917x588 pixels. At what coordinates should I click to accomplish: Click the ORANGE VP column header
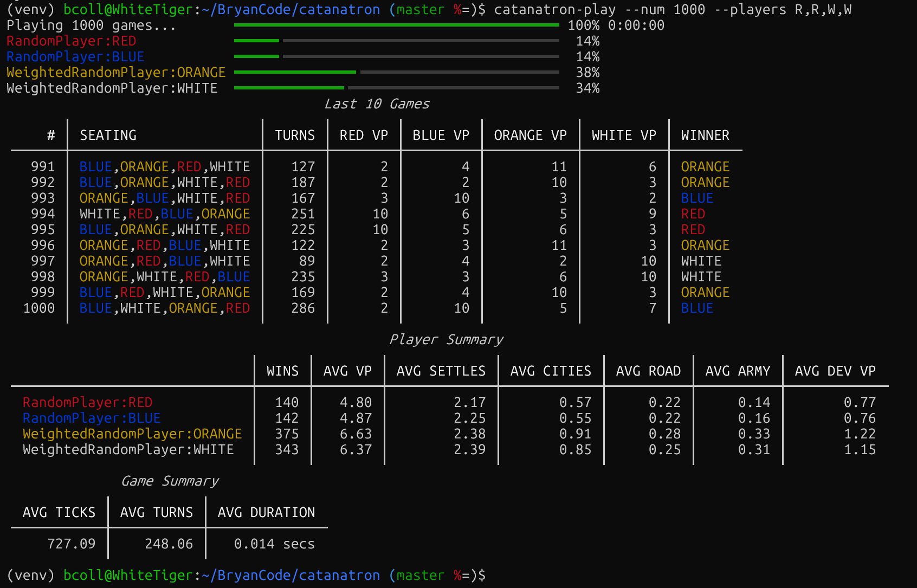530,135
